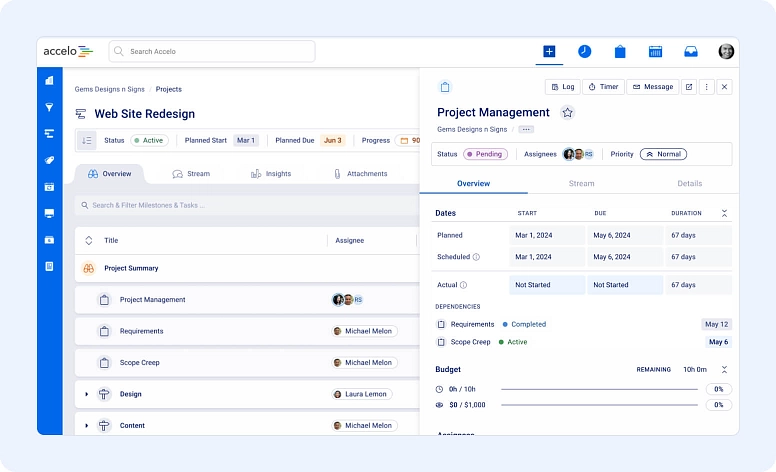
Task: Expand the breadcrumb ellipsis in panel
Action: 526,129
